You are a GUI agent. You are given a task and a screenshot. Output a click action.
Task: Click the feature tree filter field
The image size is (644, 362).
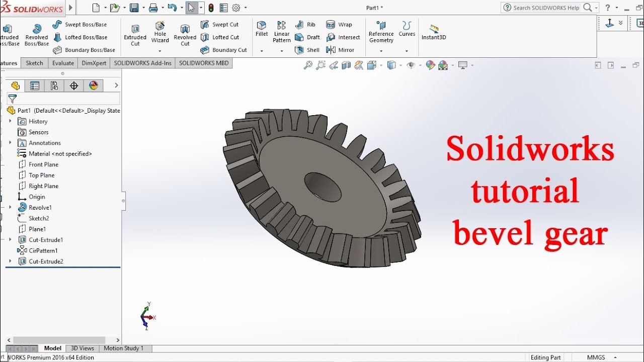63,99
